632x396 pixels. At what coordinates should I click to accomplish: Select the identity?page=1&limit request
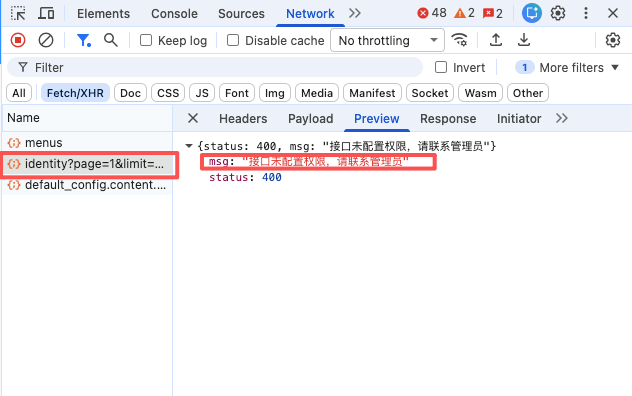click(x=87, y=164)
